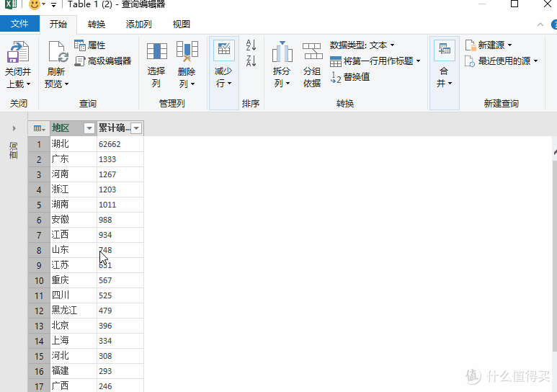Image resolution: width=557 pixels, height=392 pixels.
Task: Click the 高级编辑器 button
Action: [103, 61]
